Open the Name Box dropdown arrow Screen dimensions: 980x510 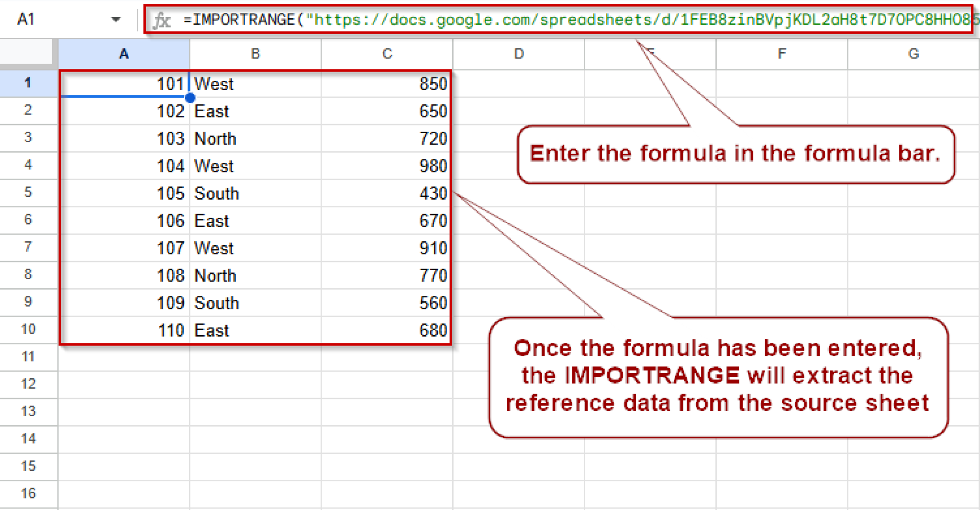tap(115, 20)
